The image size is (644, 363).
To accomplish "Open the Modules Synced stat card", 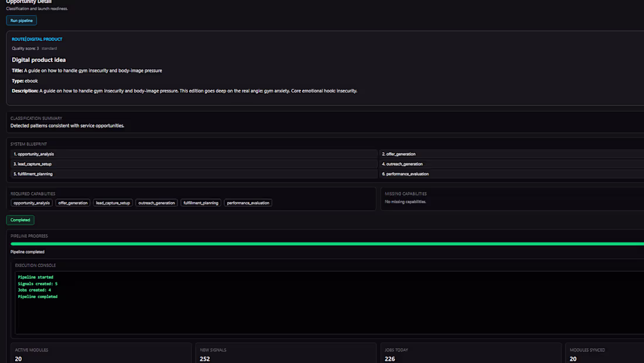I will coord(605,353).
